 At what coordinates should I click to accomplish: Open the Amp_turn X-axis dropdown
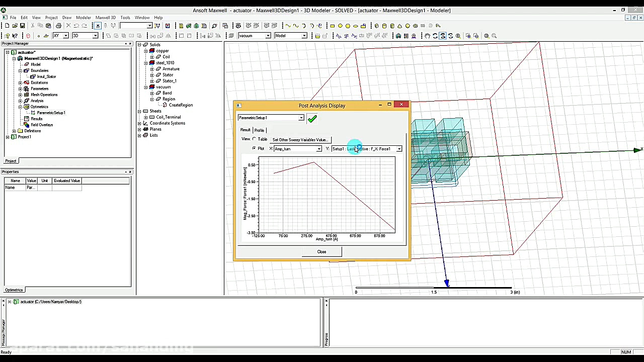click(x=318, y=149)
